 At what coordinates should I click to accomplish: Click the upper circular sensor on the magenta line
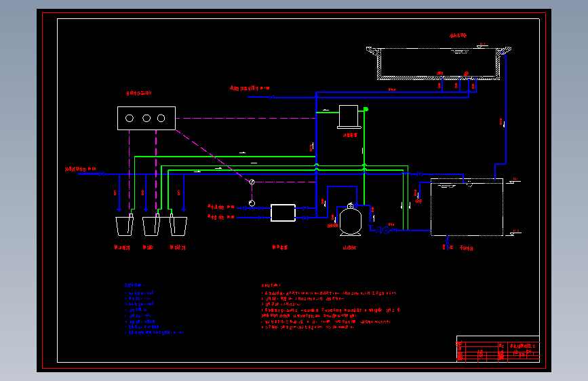tap(252, 182)
